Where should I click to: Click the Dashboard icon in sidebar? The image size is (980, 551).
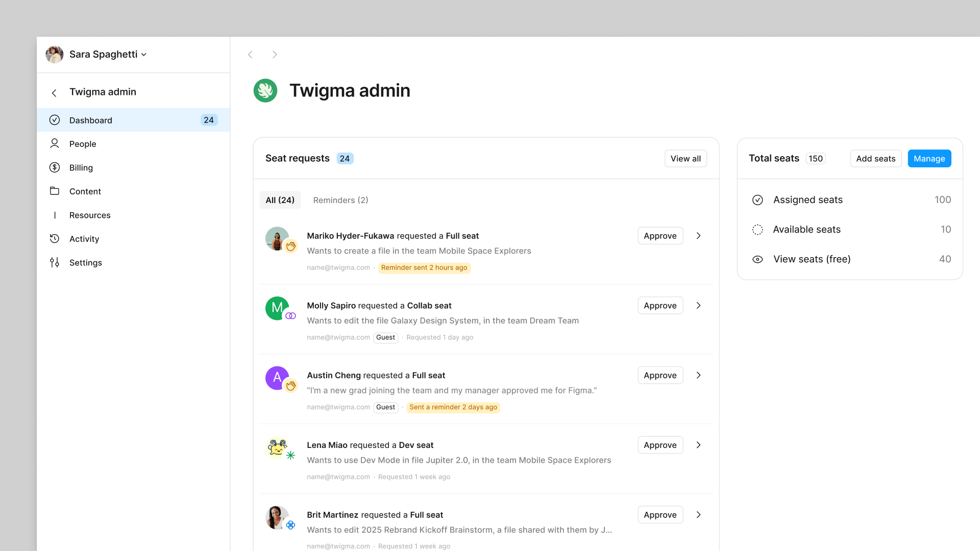tap(55, 120)
